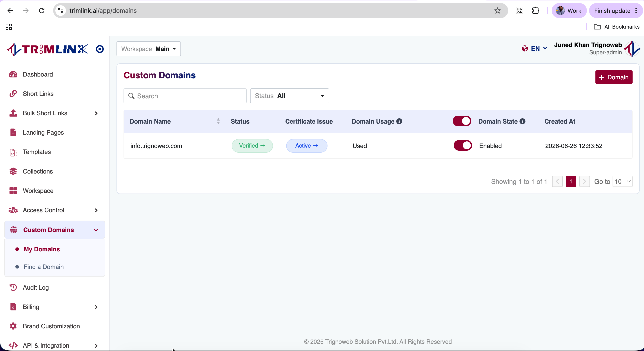Click the site info icon in address bar
This screenshot has width=644, height=351.
60,11
